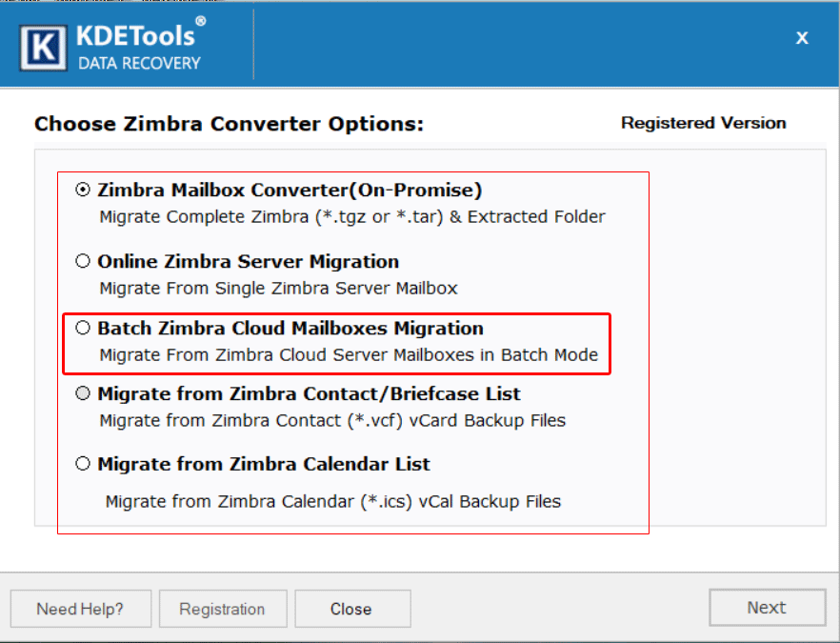Click the Next button
Screen dimensions: 840x643
767,608
